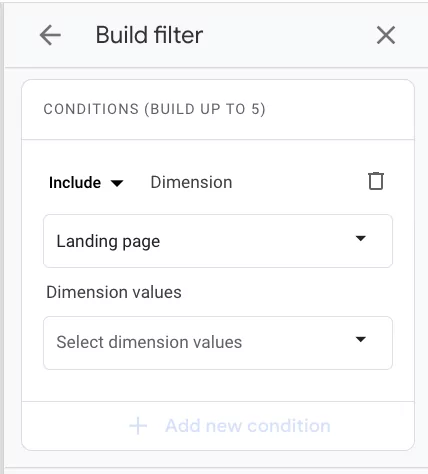The width and height of the screenshot is (428, 474).
Task: Click the Dimension label next to Include
Action: (x=191, y=182)
